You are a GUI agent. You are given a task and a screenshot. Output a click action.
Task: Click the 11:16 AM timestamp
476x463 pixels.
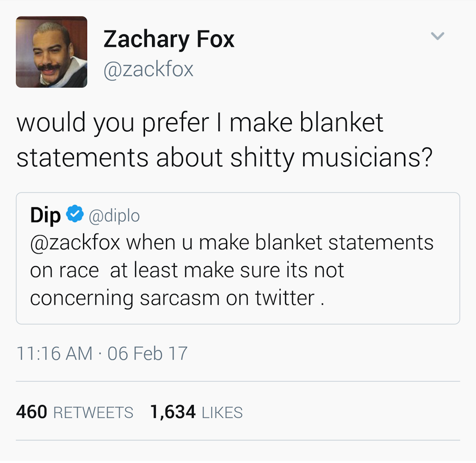click(x=54, y=353)
